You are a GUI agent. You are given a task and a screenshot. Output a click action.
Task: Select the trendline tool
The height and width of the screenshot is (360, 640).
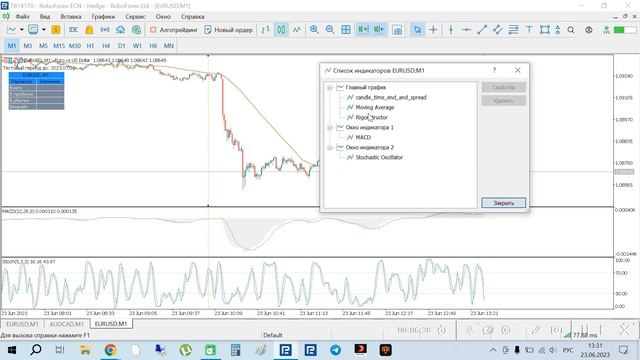pyautogui.click(x=482, y=30)
